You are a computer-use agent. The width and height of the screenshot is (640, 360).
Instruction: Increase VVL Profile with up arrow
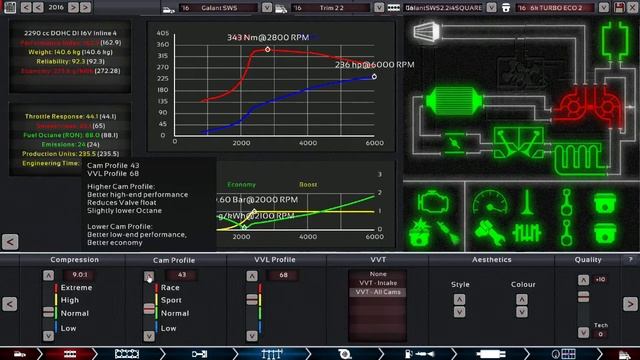click(x=252, y=276)
